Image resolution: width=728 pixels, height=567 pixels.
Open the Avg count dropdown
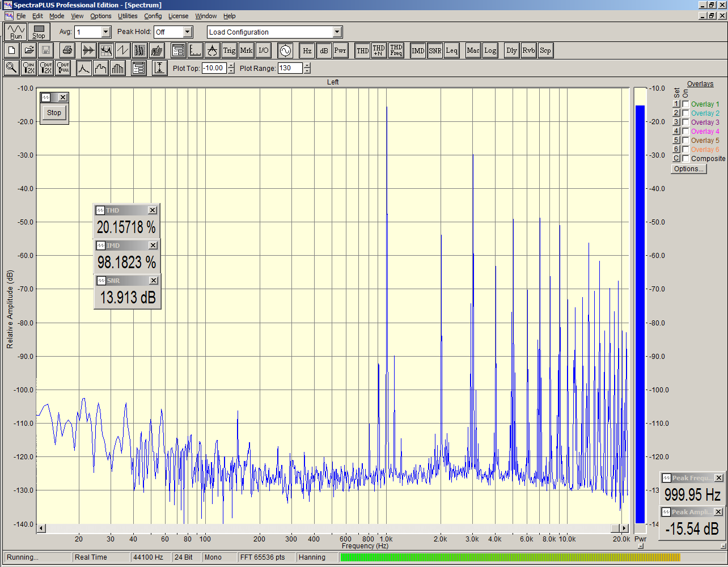[x=105, y=32]
